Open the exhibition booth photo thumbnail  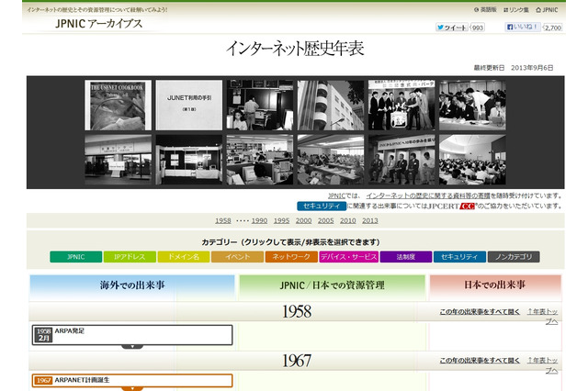point(189,160)
